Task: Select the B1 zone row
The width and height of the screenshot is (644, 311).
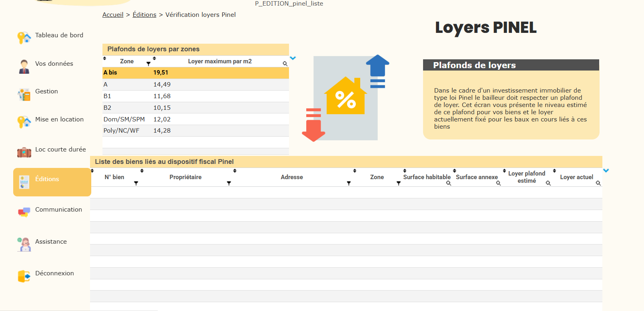Action: coord(195,96)
